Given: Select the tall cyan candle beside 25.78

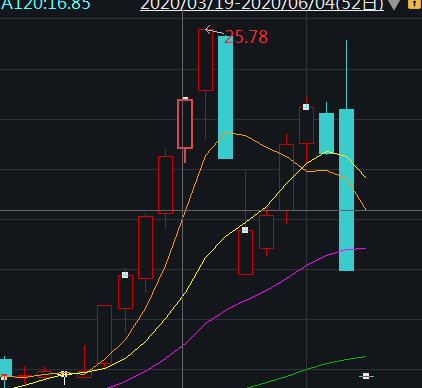Looking at the screenshot, I should pyautogui.click(x=225, y=97).
